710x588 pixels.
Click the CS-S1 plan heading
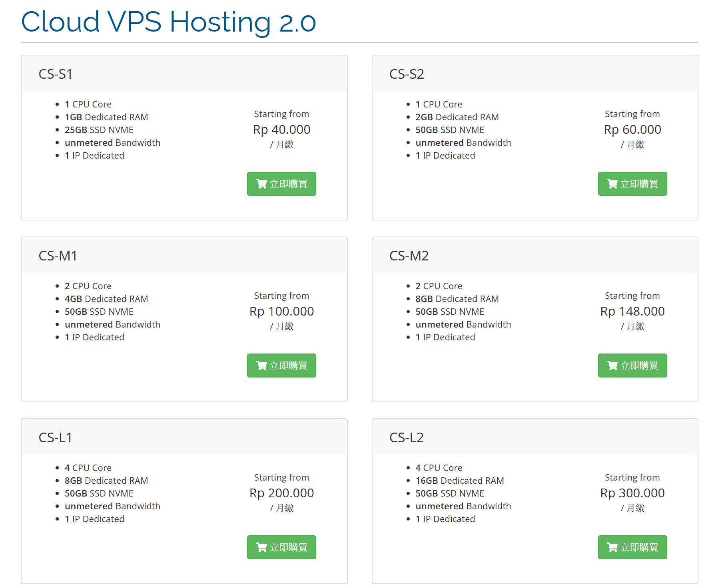click(56, 74)
